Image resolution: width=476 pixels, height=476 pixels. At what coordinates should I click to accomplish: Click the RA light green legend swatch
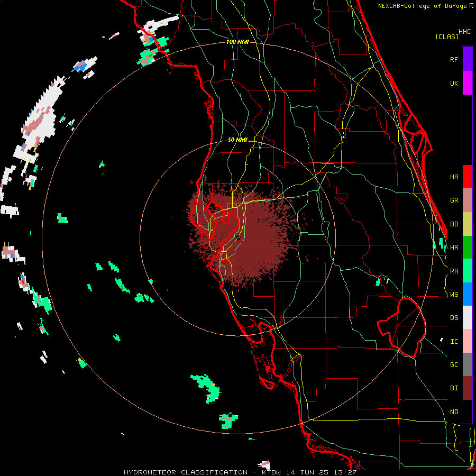pyautogui.click(x=467, y=271)
